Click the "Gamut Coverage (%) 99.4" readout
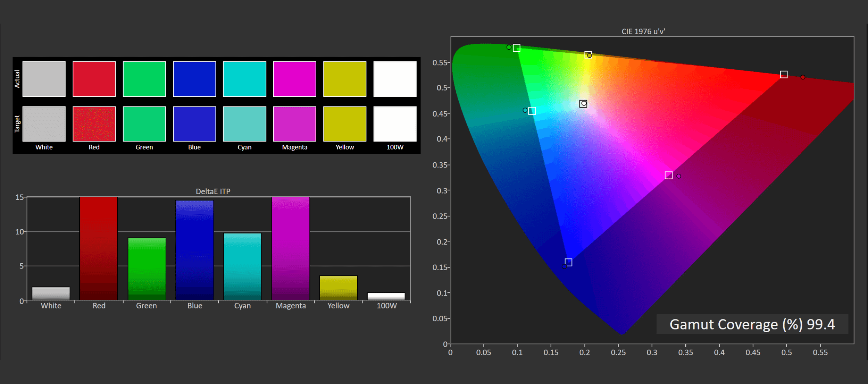 752,324
